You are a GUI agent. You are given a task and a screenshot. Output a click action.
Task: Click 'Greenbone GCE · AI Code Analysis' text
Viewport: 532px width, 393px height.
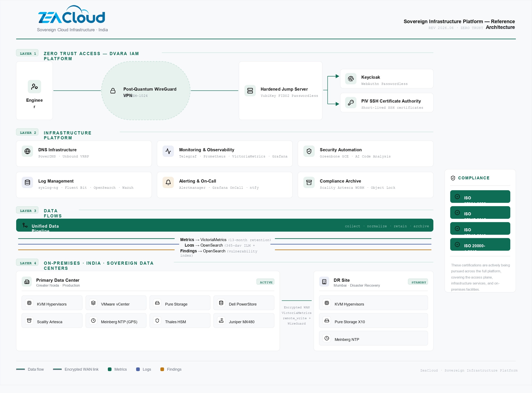(355, 157)
